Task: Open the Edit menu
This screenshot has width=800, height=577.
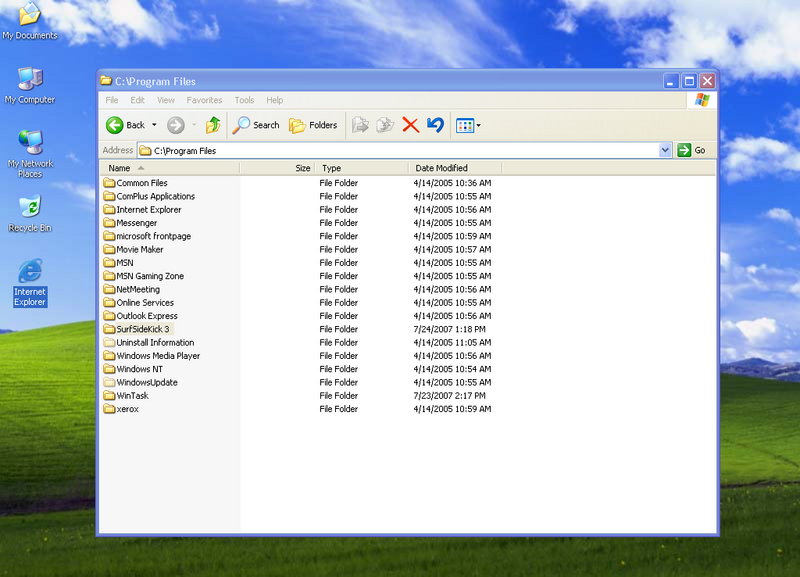Action: tap(137, 100)
